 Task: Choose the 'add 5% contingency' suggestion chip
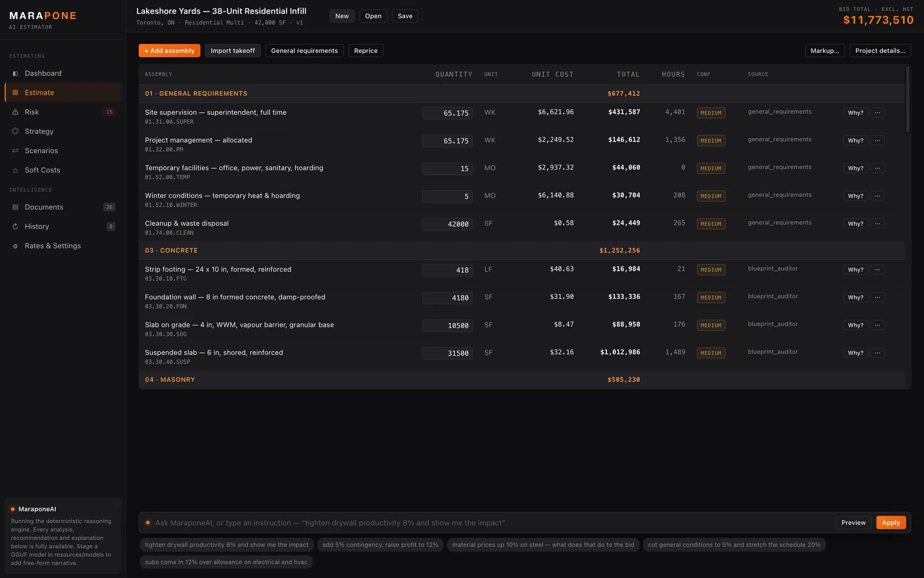click(x=380, y=545)
